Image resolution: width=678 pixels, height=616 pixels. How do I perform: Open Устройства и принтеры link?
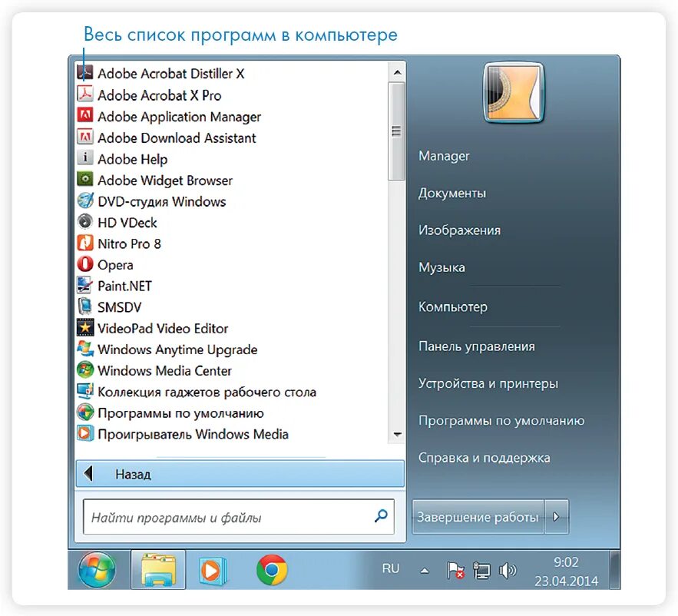(488, 383)
